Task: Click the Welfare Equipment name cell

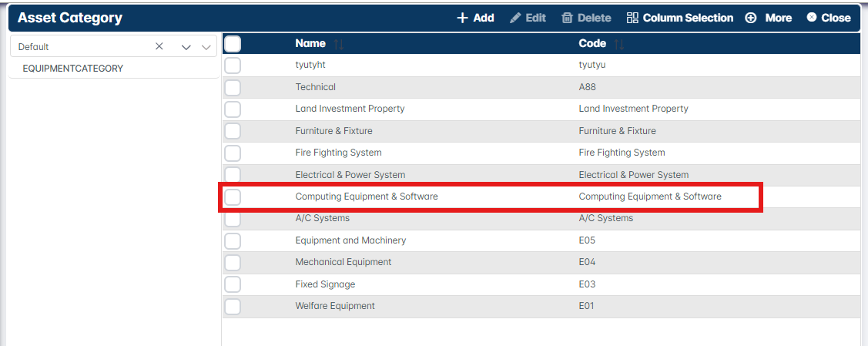Action: tap(335, 306)
